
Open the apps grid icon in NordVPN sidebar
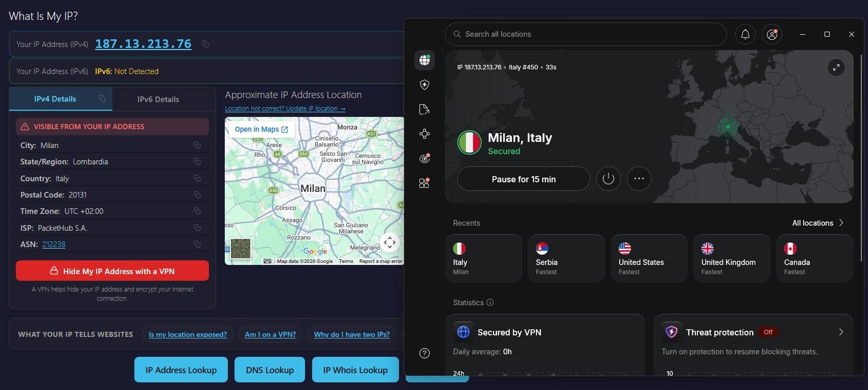pos(424,183)
